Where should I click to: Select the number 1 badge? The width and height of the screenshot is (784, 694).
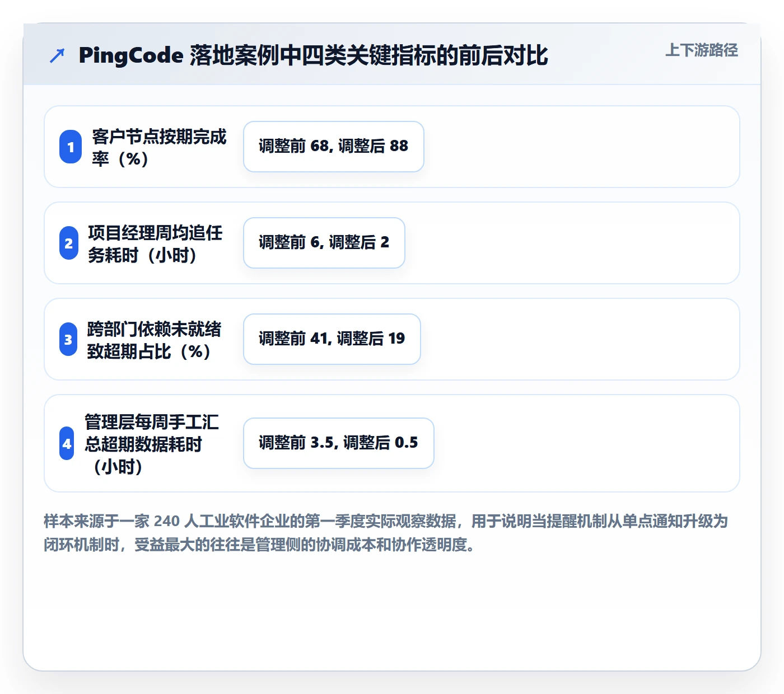coord(71,147)
